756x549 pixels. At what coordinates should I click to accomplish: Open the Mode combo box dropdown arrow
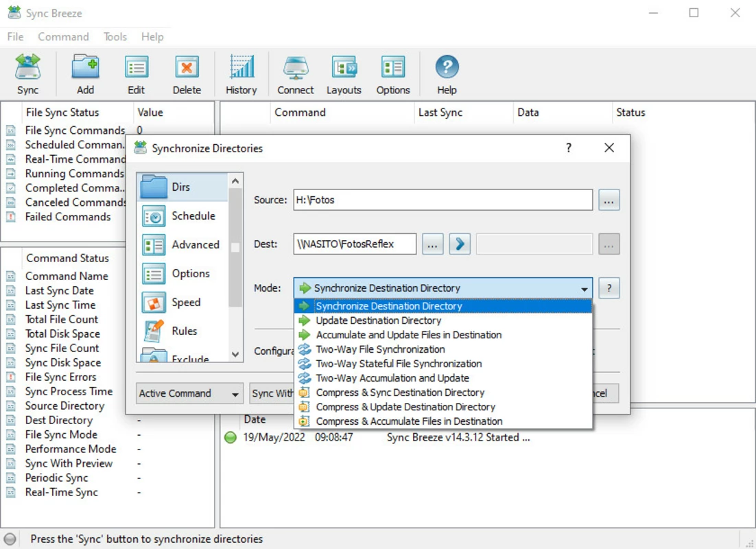(584, 288)
